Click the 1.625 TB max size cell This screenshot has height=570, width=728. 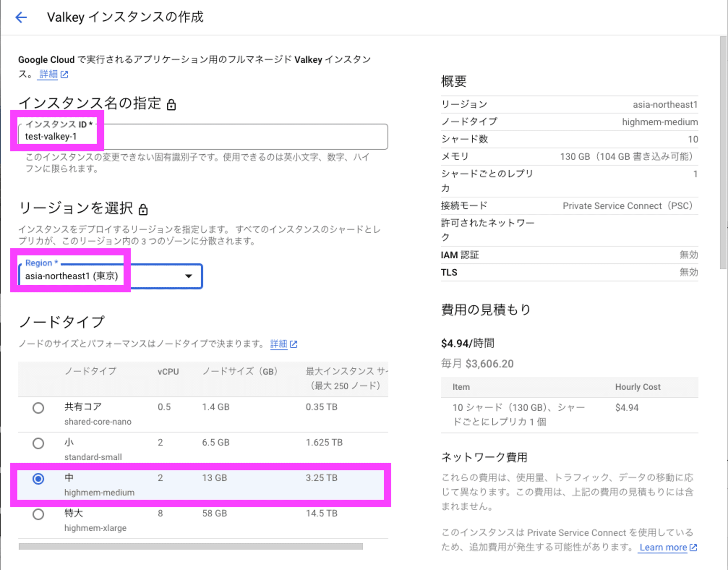[x=324, y=442]
